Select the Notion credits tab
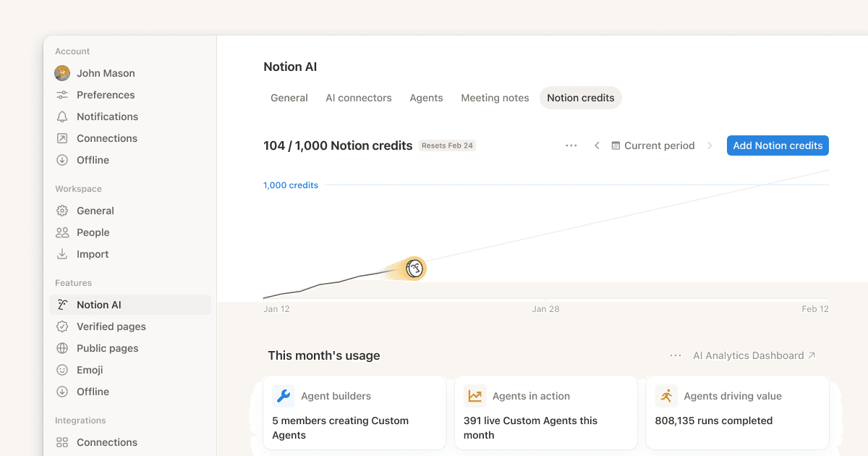 pyautogui.click(x=581, y=98)
